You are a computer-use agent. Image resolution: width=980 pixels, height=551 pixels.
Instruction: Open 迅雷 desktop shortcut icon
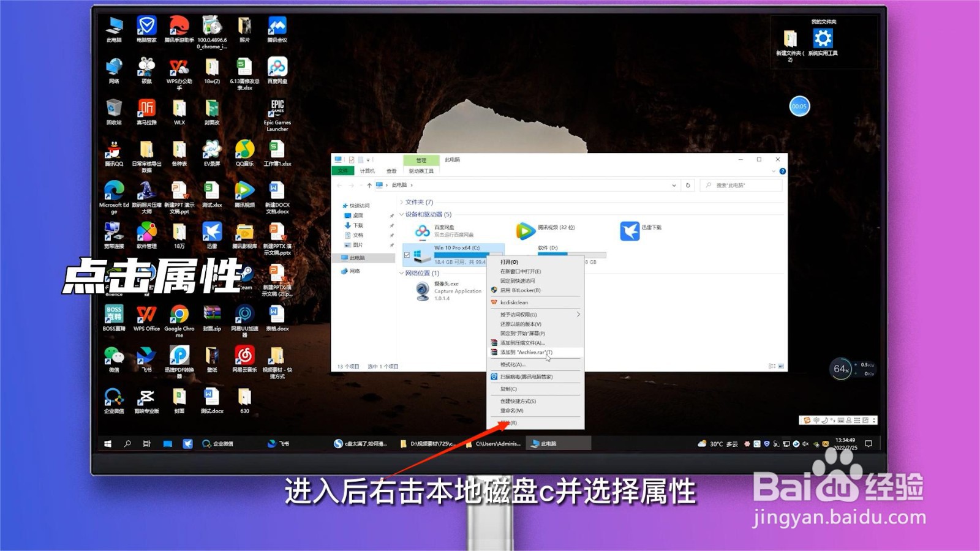212,235
